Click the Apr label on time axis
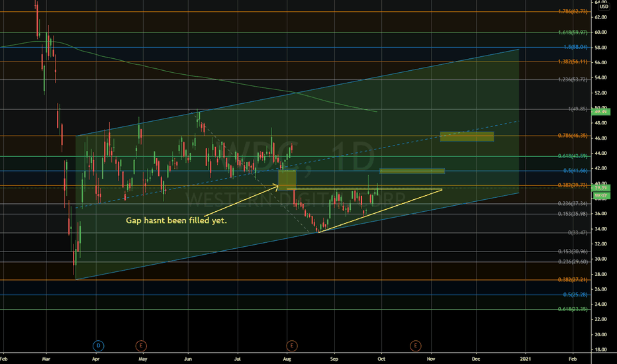The height and width of the screenshot is (364, 617). (x=95, y=359)
